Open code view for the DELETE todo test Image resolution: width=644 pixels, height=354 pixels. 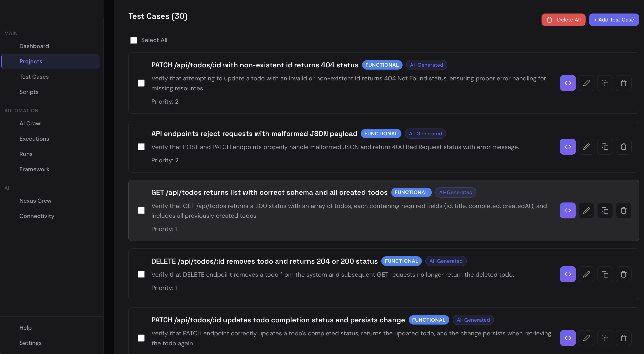point(568,274)
